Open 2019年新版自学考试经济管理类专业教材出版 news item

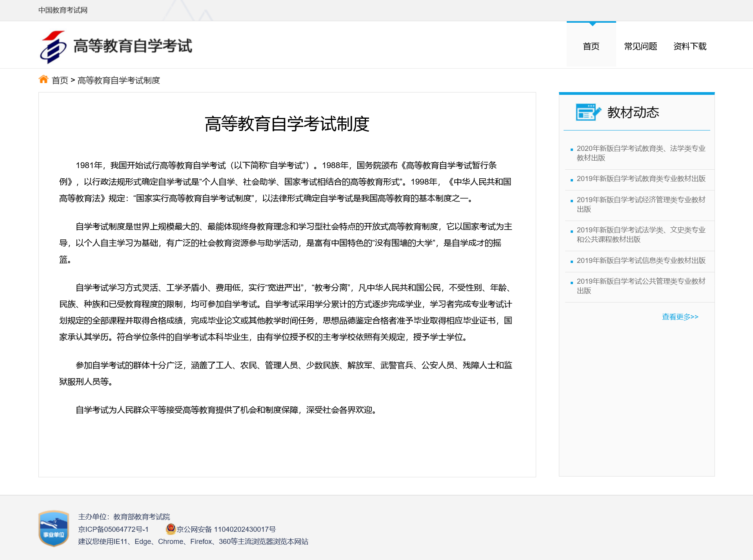pos(641,205)
